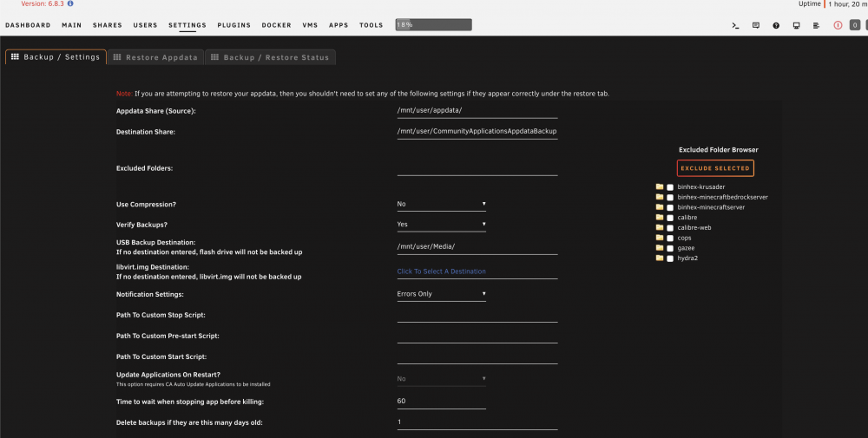Open the Notification Settings dropdown
868x438 pixels.
[x=441, y=294]
